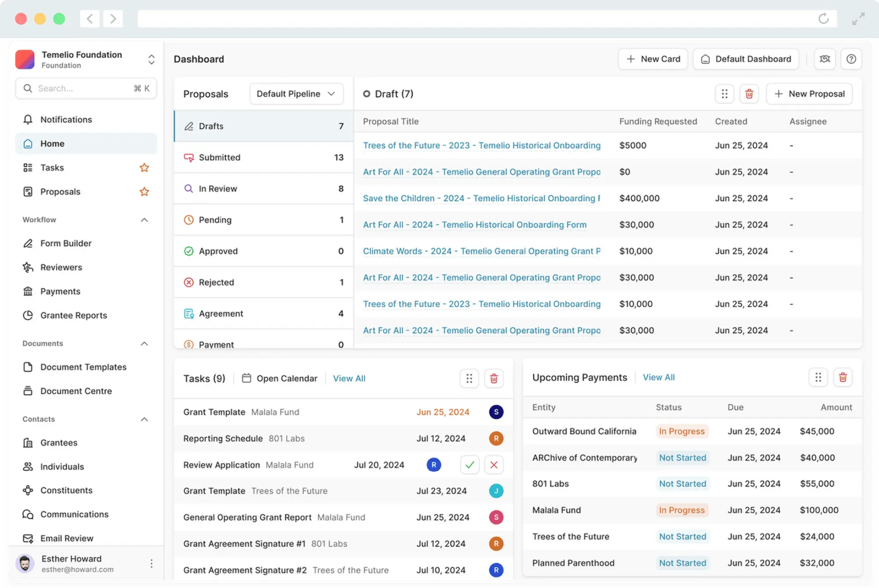
Task: Click the Temelio Foundation logo
Action: [x=25, y=59]
